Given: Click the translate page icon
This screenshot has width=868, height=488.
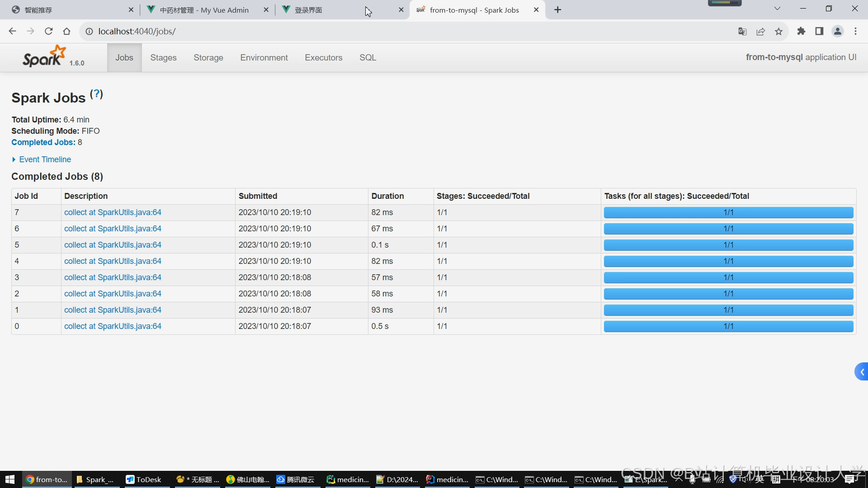Looking at the screenshot, I should pos(742,31).
